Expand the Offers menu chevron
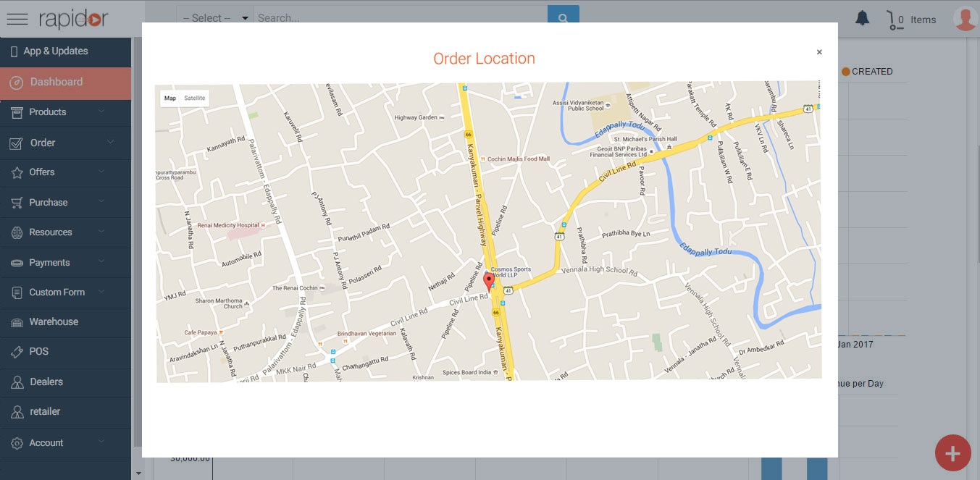The image size is (980, 480). click(x=101, y=172)
